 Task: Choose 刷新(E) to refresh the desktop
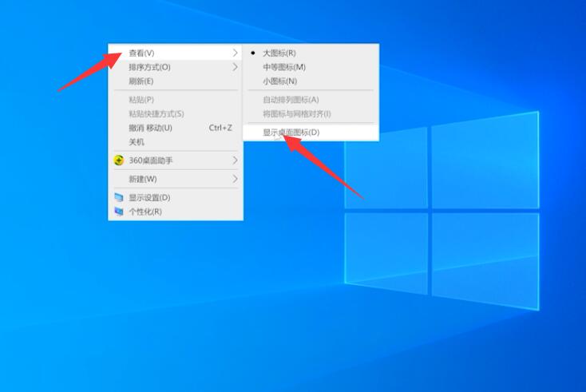tap(176, 81)
